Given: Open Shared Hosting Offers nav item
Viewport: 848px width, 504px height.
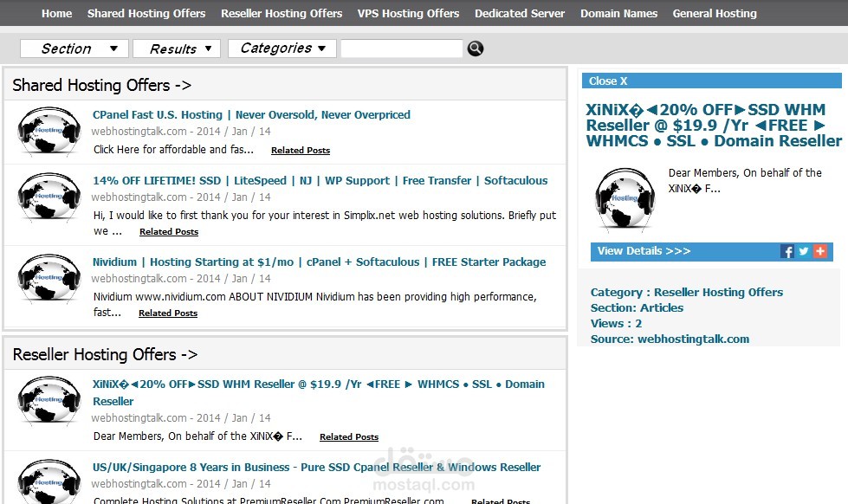Looking at the screenshot, I should [146, 14].
